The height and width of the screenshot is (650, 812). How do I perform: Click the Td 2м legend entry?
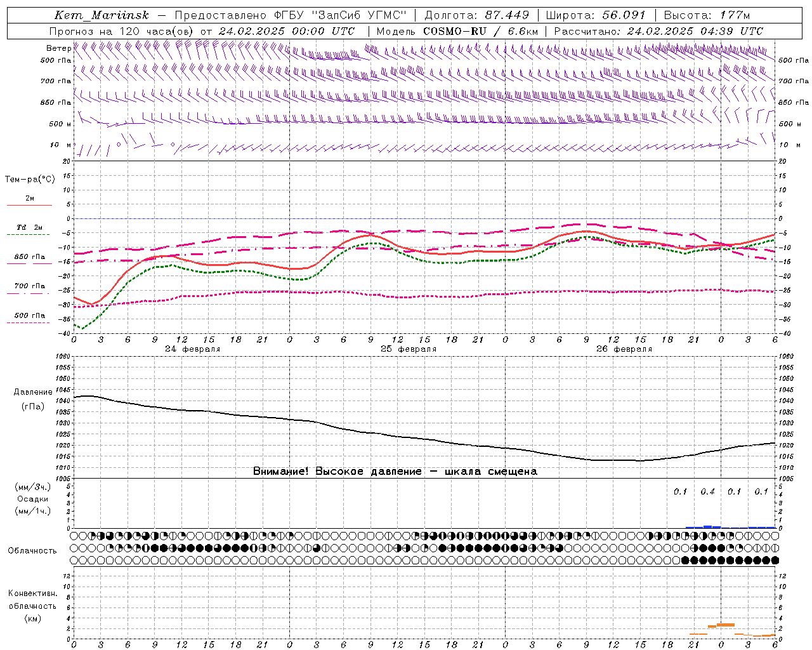(x=29, y=227)
